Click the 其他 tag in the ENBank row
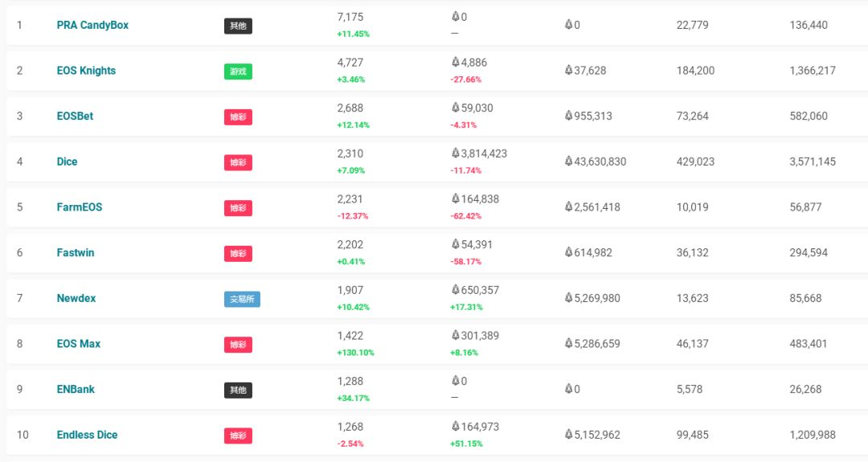Image resolution: width=868 pixels, height=462 pixels. (x=238, y=390)
